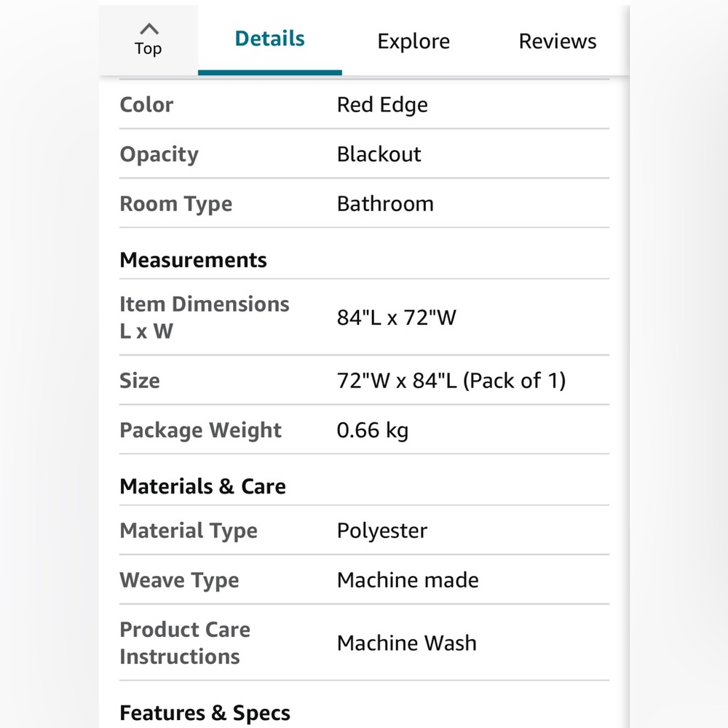Screen dimensions: 728x728
Task: Select the Red Edge color value
Action: (382, 105)
